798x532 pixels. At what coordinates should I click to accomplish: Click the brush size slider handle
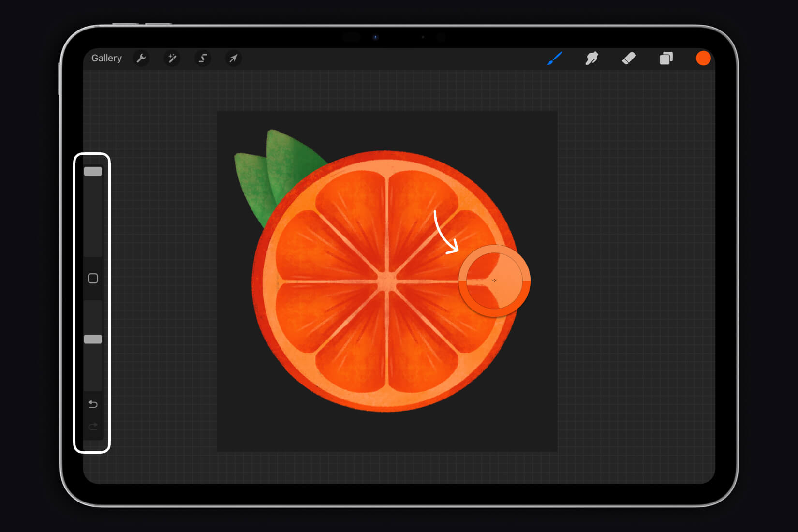point(93,171)
